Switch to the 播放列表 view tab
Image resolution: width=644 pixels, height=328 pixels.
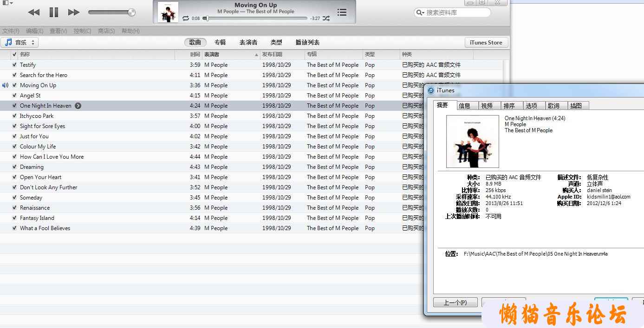click(x=307, y=42)
